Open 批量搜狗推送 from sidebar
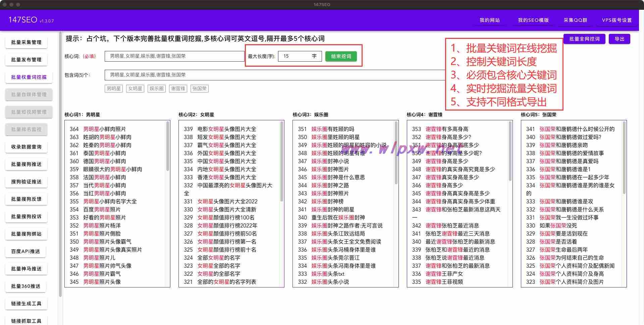The height and width of the screenshot is (325, 644). click(26, 164)
